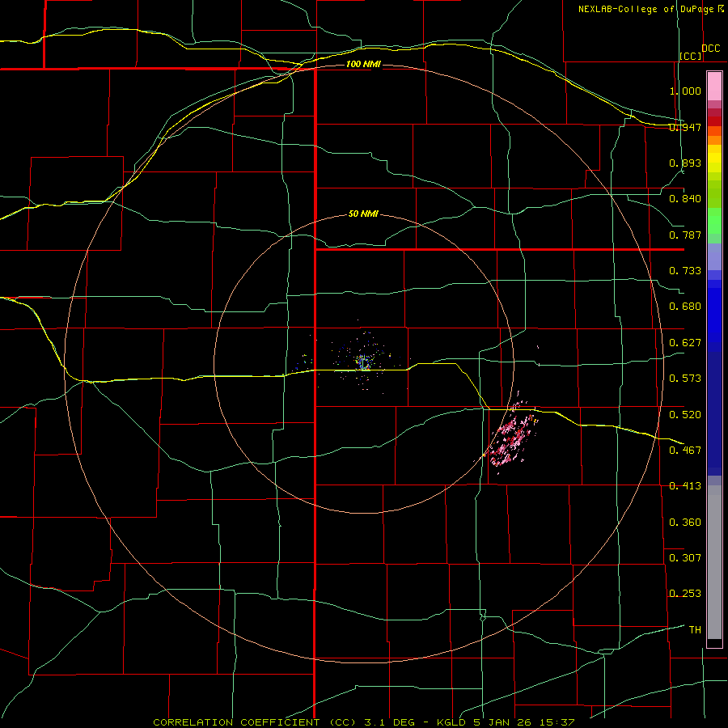The height and width of the screenshot is (728, 728).
Task: Select the 0.627 scale value
Action: [x=685, y=343]
